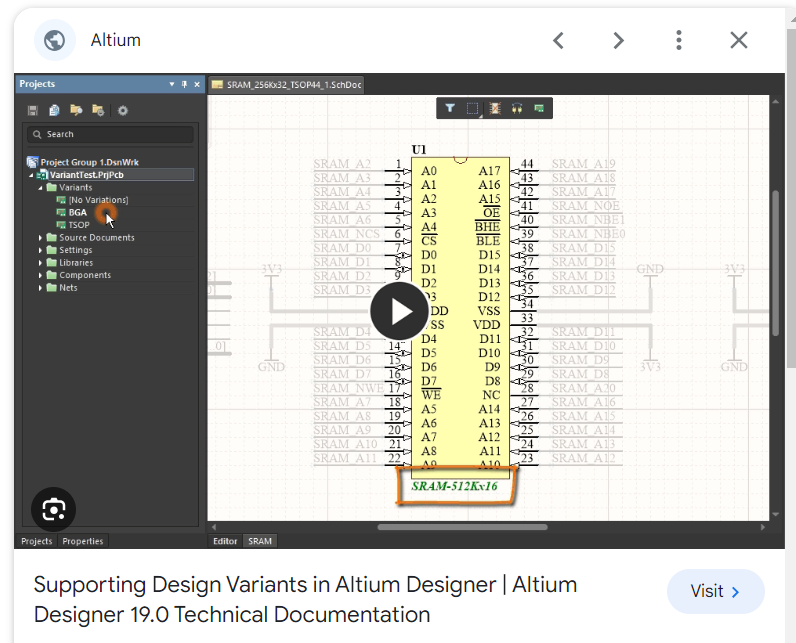The image size is (796, 643).
Task: Click the scroll right arrow of schematic
Action: pyautogui.click(x=762, y=527)
